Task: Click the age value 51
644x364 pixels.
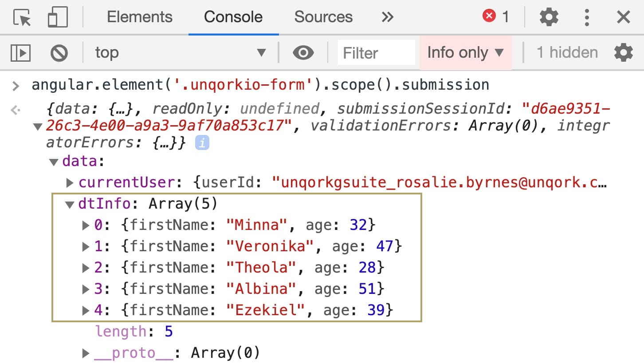Action: [367, 289]
